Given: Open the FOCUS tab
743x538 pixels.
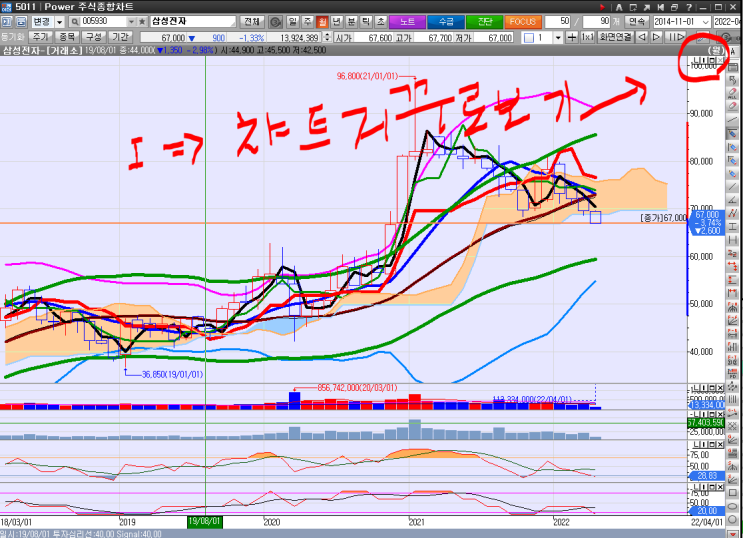Looking at the screenshot, I should (x=523, y=22).
